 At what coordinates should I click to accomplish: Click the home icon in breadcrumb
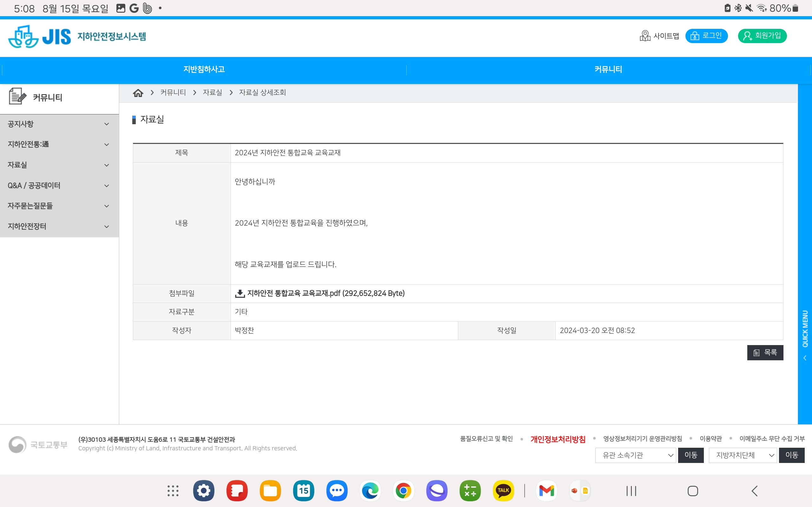click(x=138, y=93)
